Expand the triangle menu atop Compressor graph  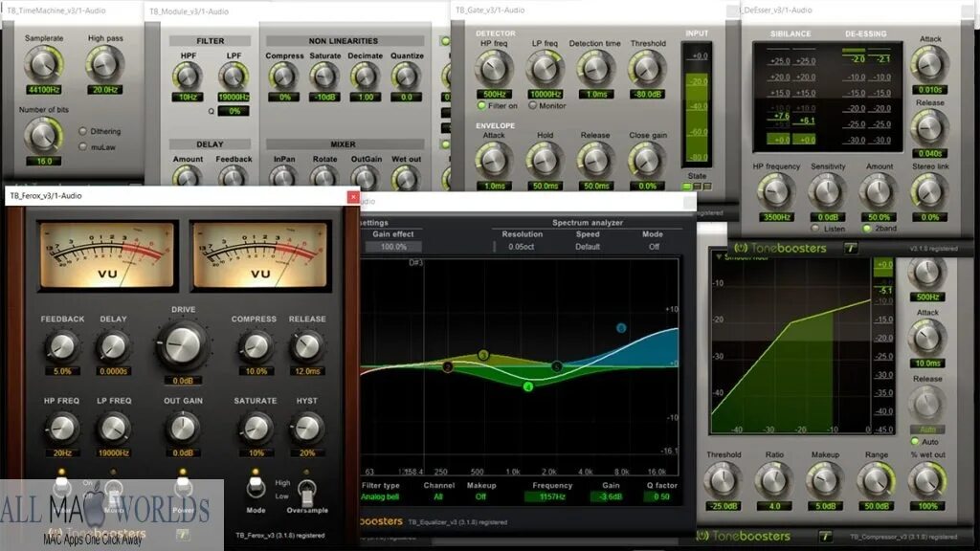(x=719, y=256)
